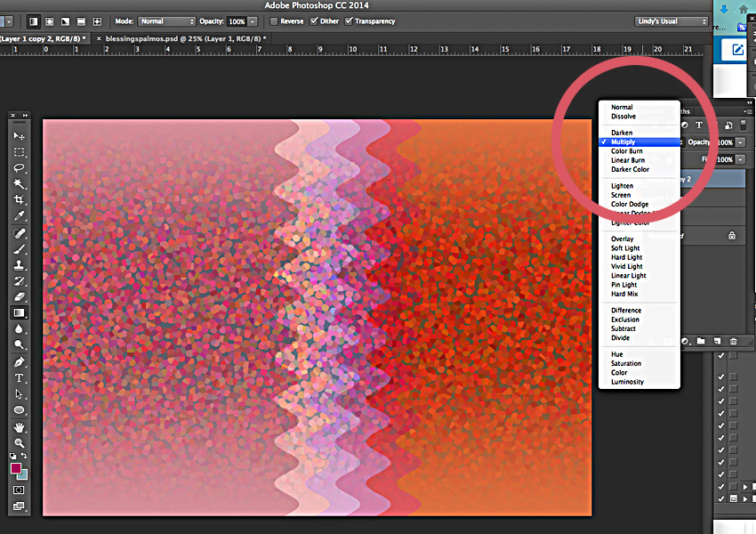
Task: Toggle the Transparency checkbox
Action: click(x=349, y=21)
